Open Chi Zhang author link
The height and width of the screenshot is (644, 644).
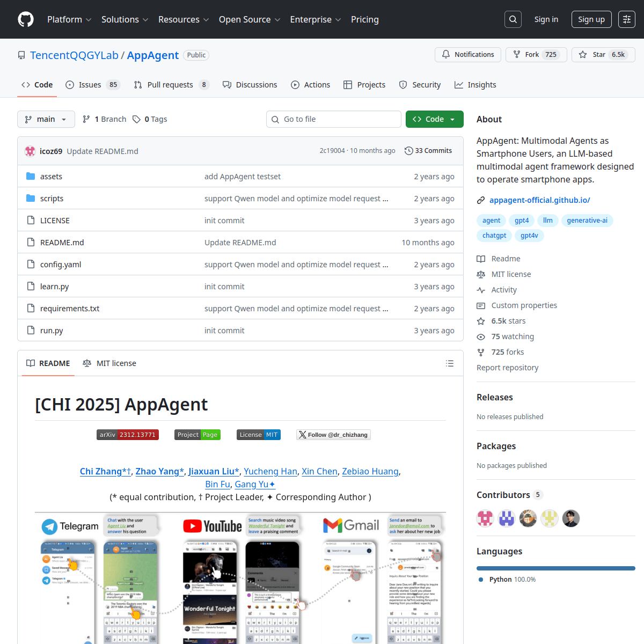105,471
